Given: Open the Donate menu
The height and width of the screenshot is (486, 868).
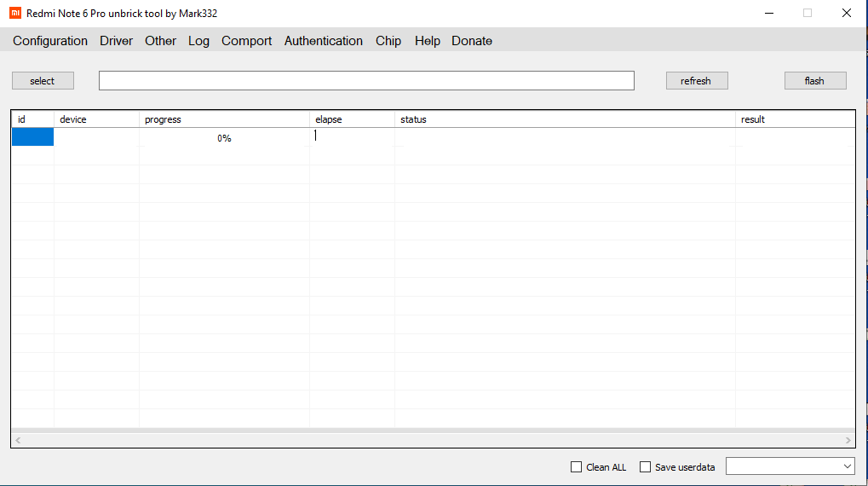Looking at the screenshot, I should [472, 41].
